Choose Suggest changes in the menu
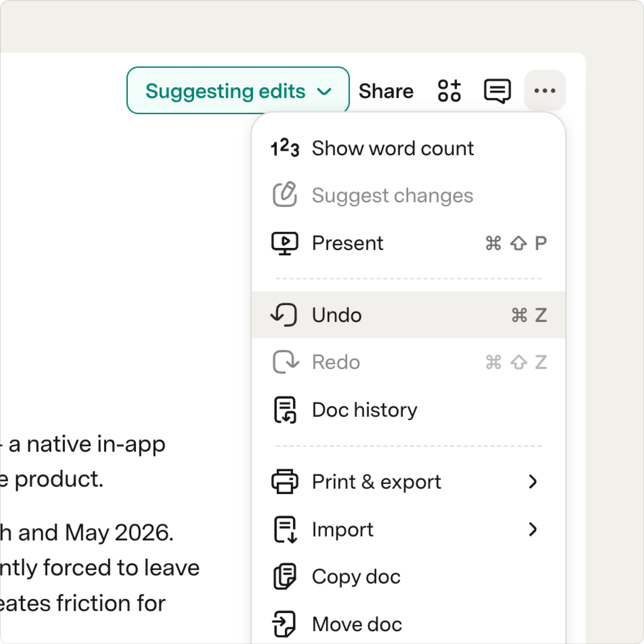 tap(408, 195)
